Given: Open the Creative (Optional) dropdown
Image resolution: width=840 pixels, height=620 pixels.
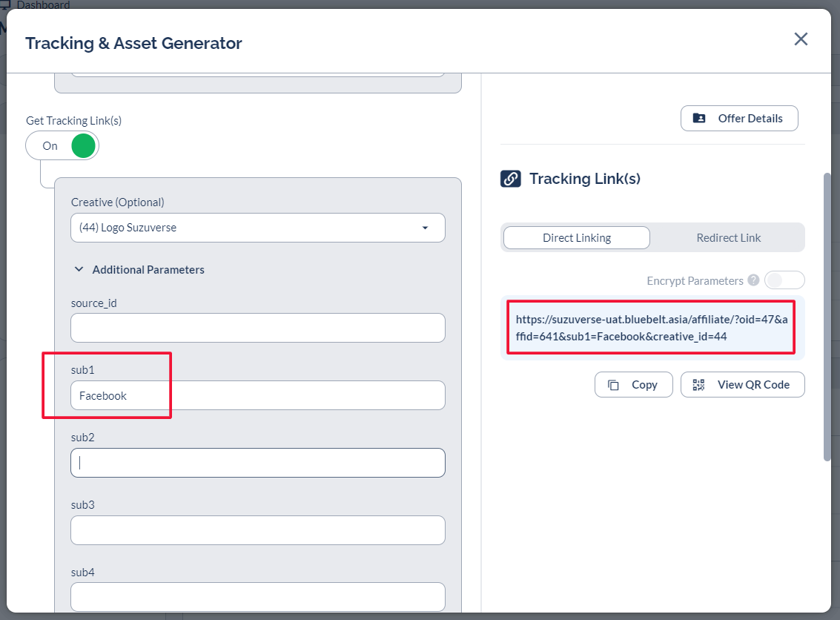Looking at the screenshot, I should (x=257, y=228).
